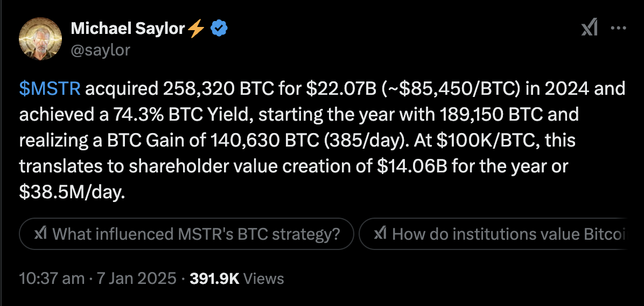Click the blue verified badge

[219, 29]
